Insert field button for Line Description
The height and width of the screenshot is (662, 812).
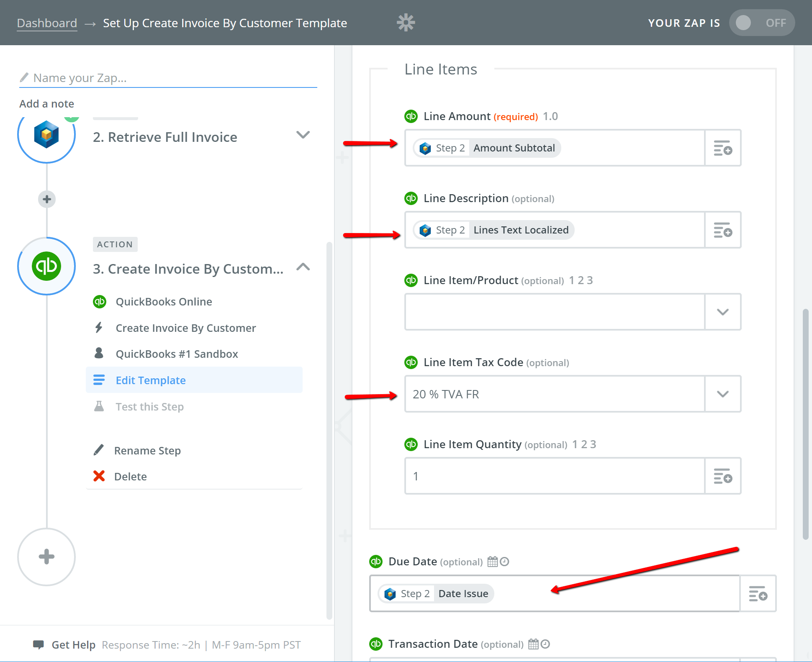coord(723,230)
